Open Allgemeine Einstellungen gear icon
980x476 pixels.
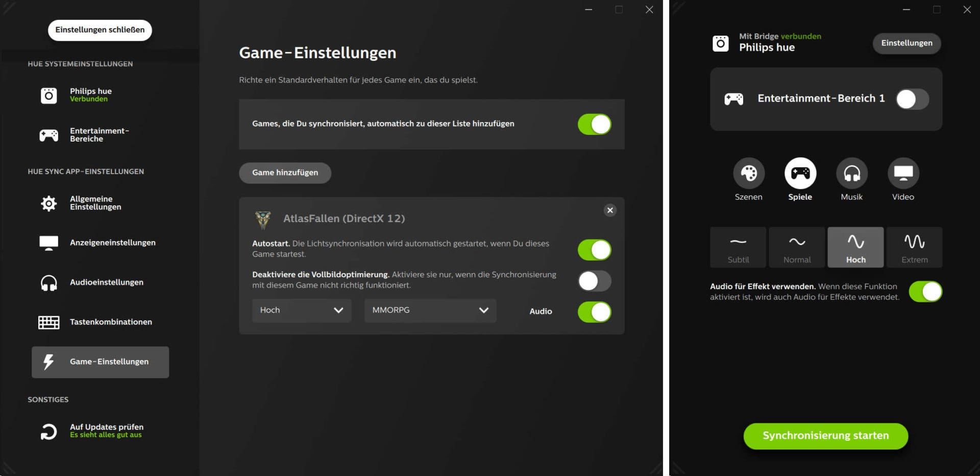click(x=49, y=203)
